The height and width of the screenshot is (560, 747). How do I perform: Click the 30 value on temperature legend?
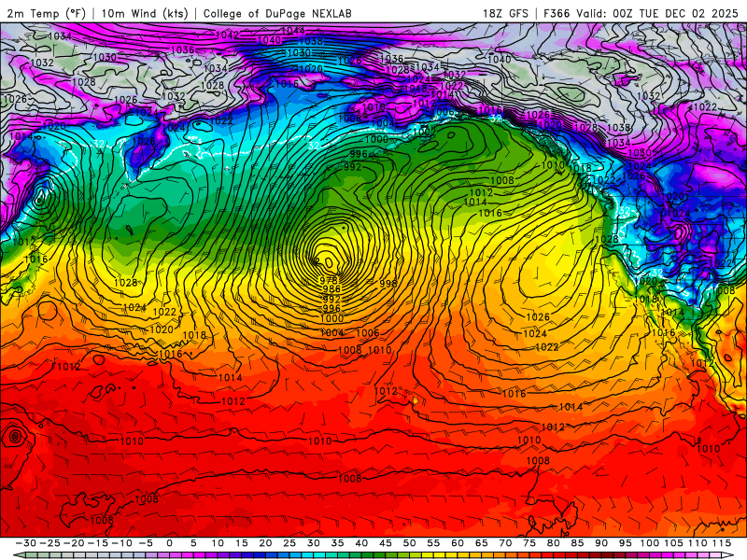pos(314,543)
